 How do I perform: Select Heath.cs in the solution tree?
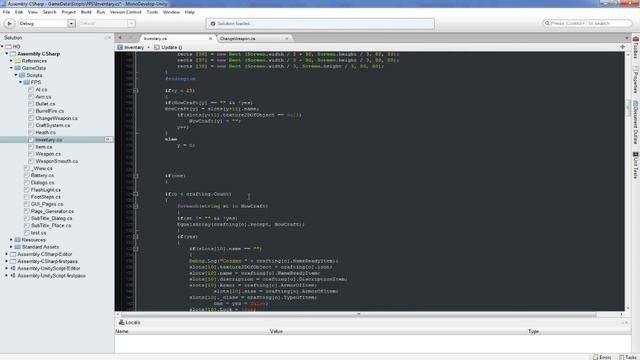(x=45, y=132)
